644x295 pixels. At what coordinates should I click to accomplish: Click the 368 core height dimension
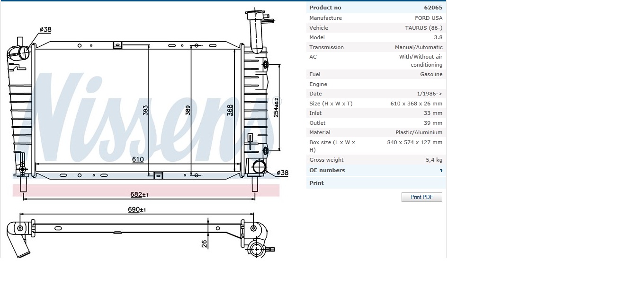coord(230,110)
